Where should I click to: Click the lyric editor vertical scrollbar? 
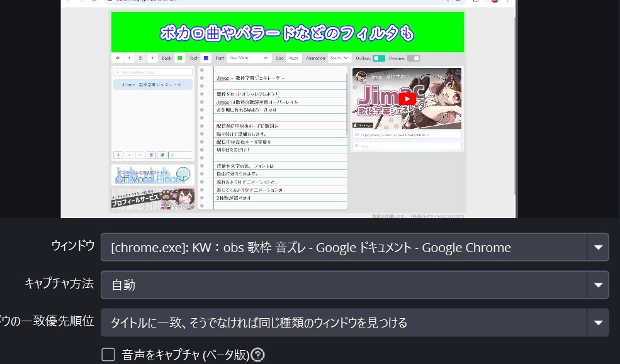point(347,104)
